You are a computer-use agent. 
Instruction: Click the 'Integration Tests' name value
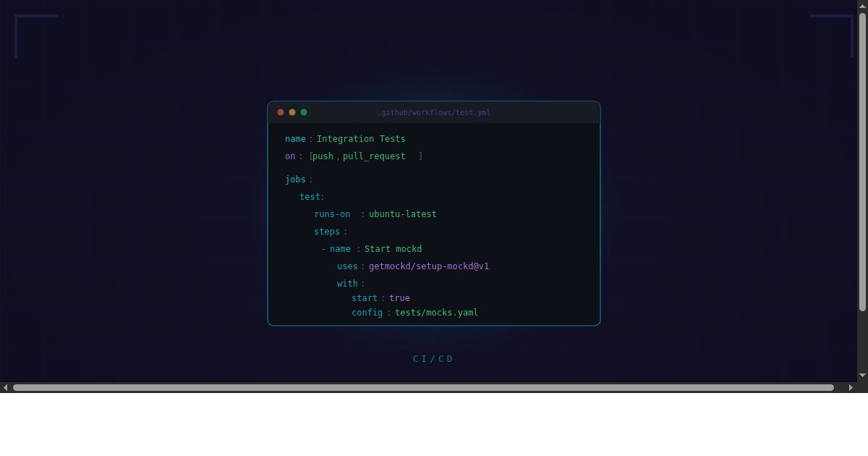click(361, 139)
